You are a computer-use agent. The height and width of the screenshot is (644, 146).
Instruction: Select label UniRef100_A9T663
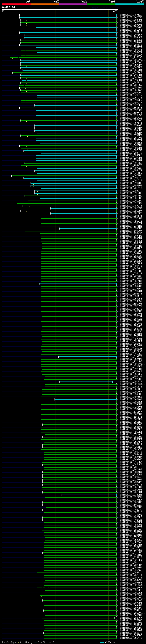(x=131, y=163)
